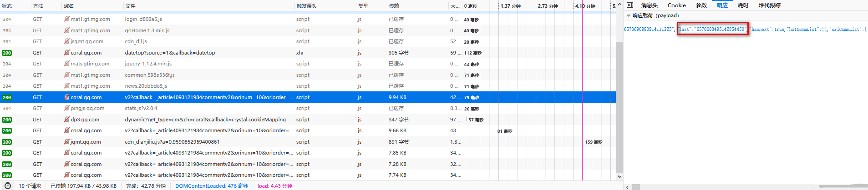Click insecure lock icon on login_d802a5.js row
Viewport: 868px width, 190px height.
67,19
